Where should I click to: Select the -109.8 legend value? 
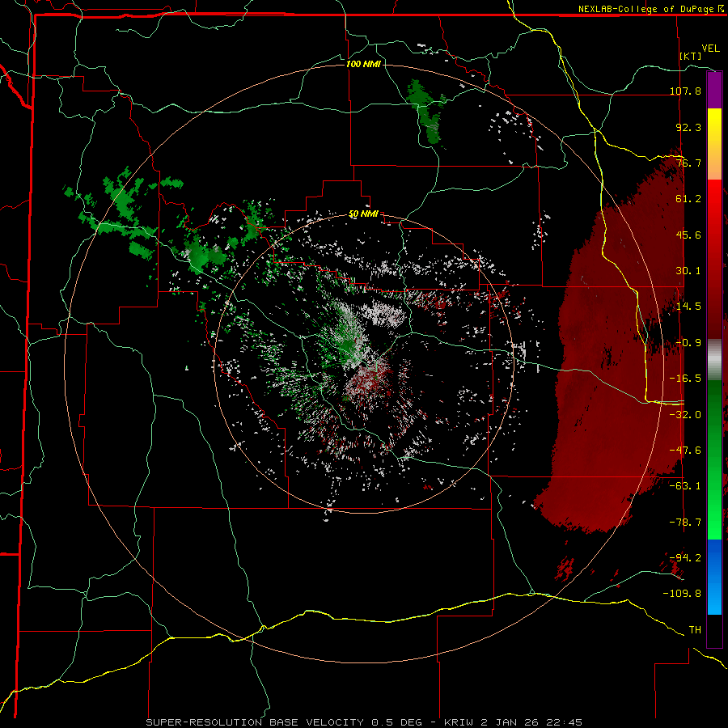[682, 594]
